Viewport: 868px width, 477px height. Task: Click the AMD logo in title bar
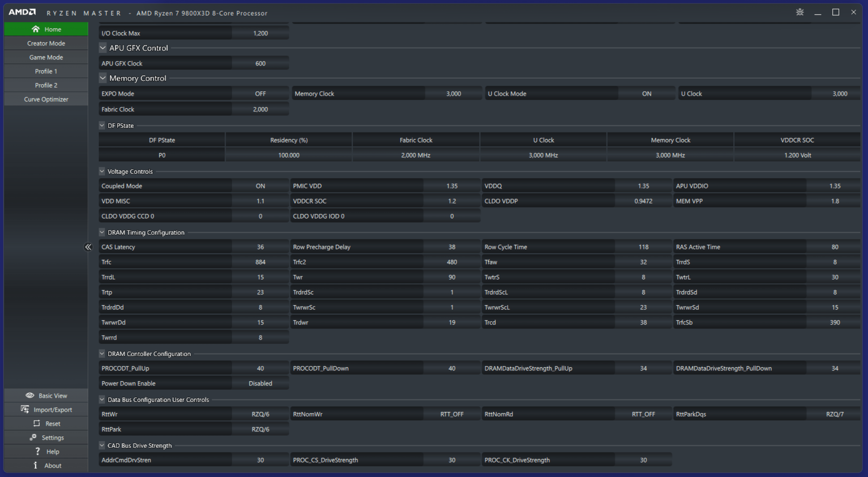[22, 13]
